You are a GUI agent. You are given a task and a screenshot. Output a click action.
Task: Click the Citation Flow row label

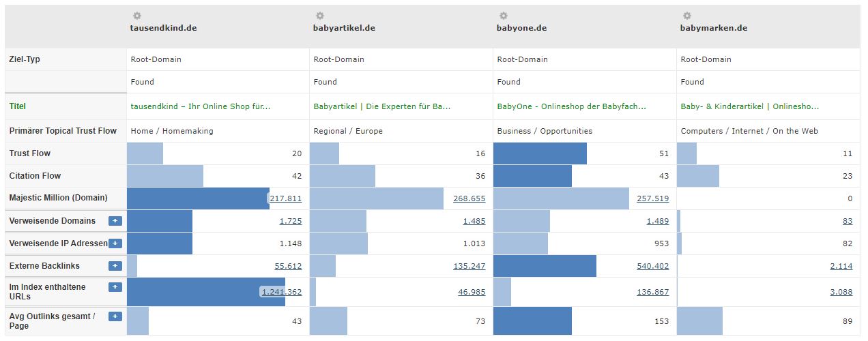click(35, 176)
